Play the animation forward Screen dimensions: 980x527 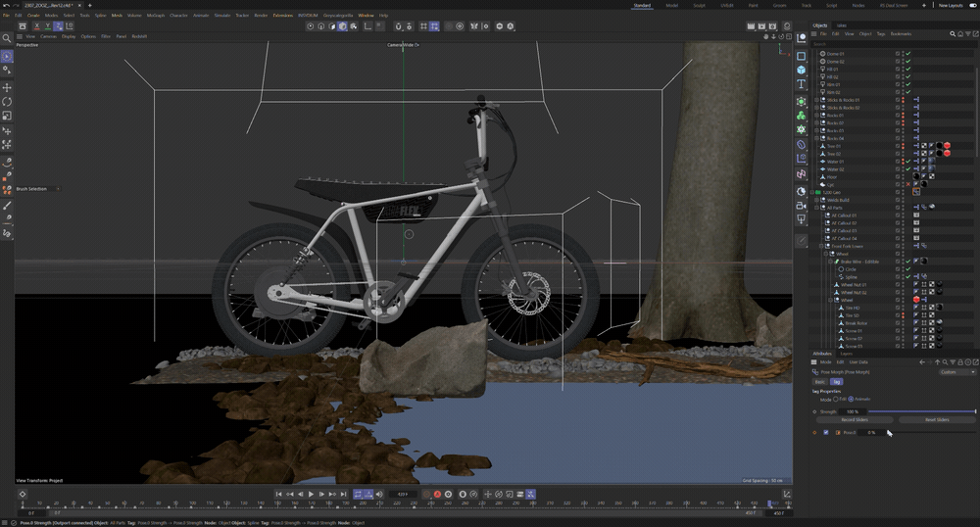(x=311, y=494)
